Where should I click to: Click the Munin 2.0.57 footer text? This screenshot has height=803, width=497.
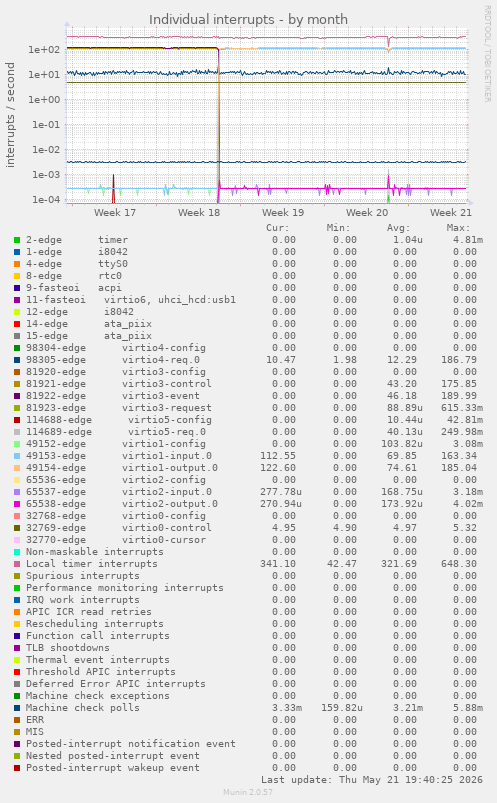click(x=248, y=792)
